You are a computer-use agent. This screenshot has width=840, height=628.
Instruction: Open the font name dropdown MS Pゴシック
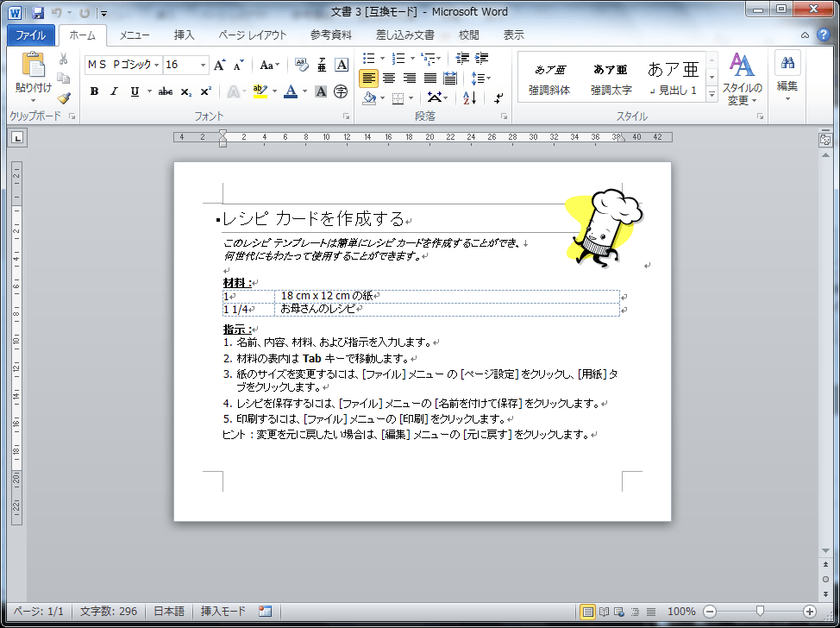point(157,65)
